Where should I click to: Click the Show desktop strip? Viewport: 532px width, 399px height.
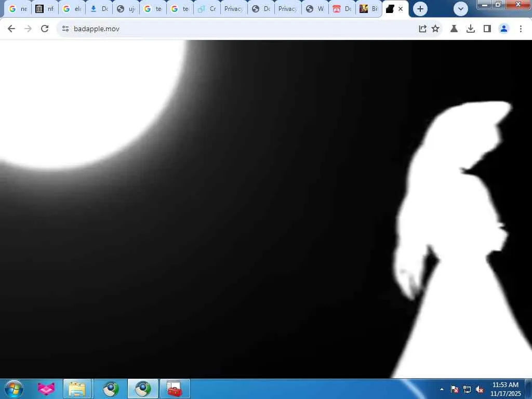pyautogui.click(x=528, y=389)
